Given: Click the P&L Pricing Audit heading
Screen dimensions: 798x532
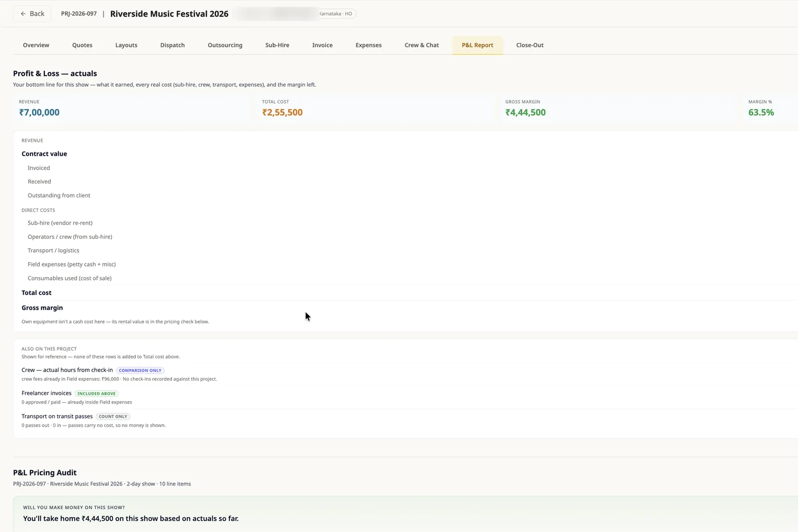Looking at the screenshot, I should [x=45, y=473].
